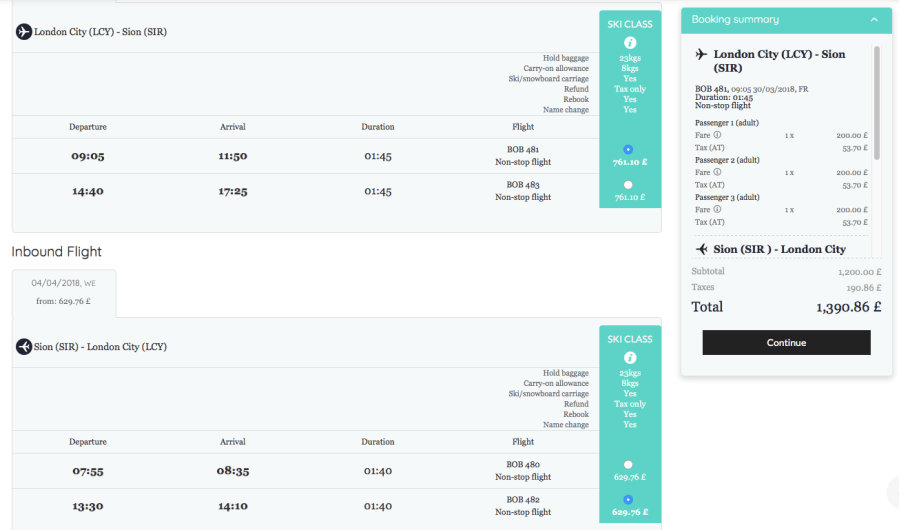The height and width of the screenshot is (530, 899).
Task: Click the outbound Ski Class header
Action: tap(629, 24)
